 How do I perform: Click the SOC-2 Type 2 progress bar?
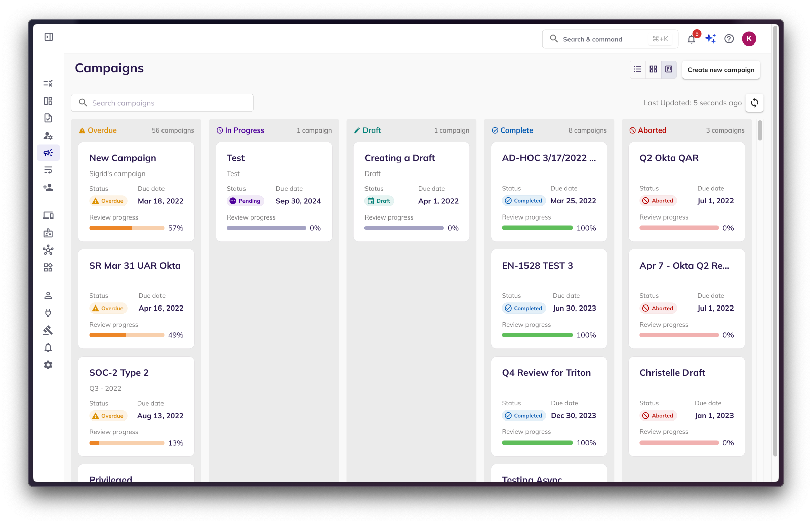(x=127, y=443)
